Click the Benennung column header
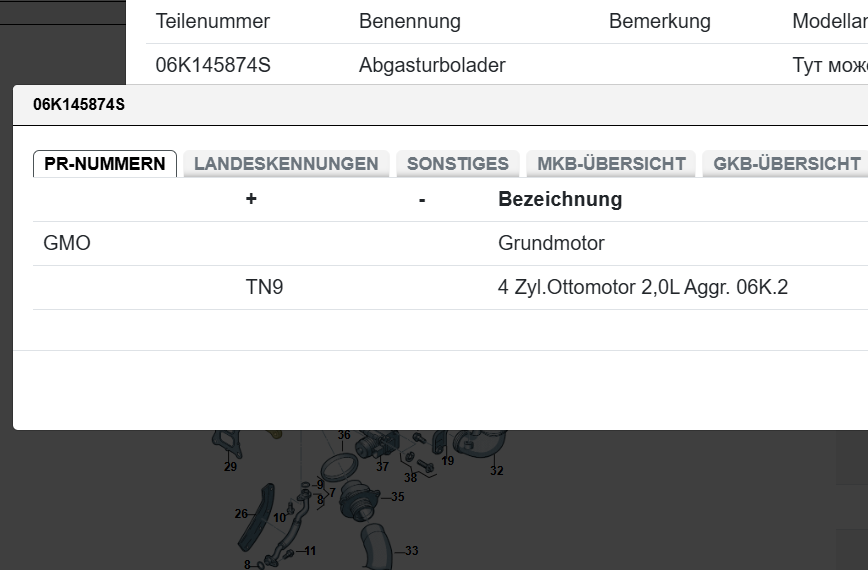Image resolution: width=868 pixels, height=570 pixels. 410,21
